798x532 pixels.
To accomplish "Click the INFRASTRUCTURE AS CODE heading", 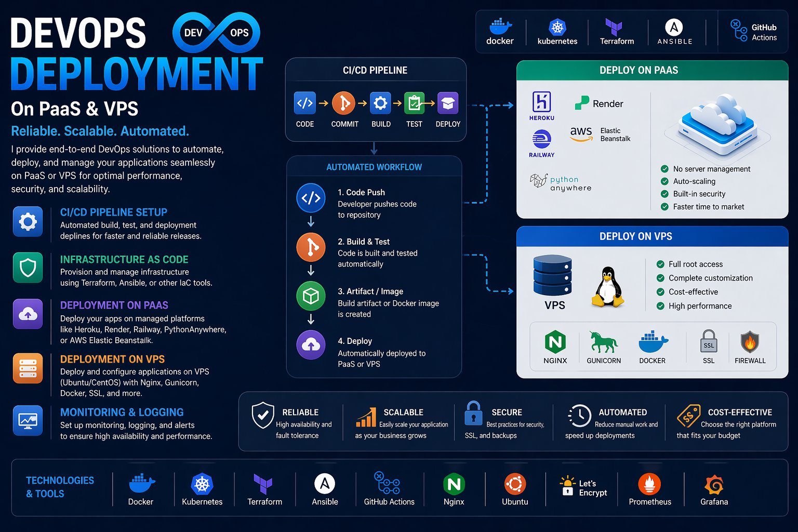I will coord(124,259).
